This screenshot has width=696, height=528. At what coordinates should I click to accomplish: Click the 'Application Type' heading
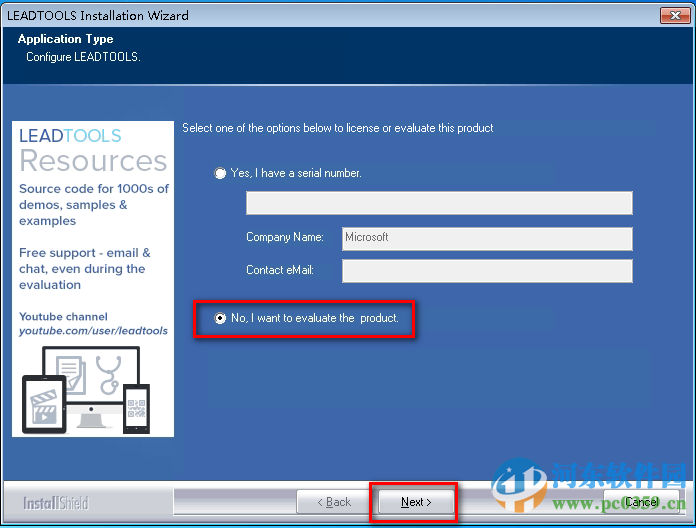[x=66, y=39]
